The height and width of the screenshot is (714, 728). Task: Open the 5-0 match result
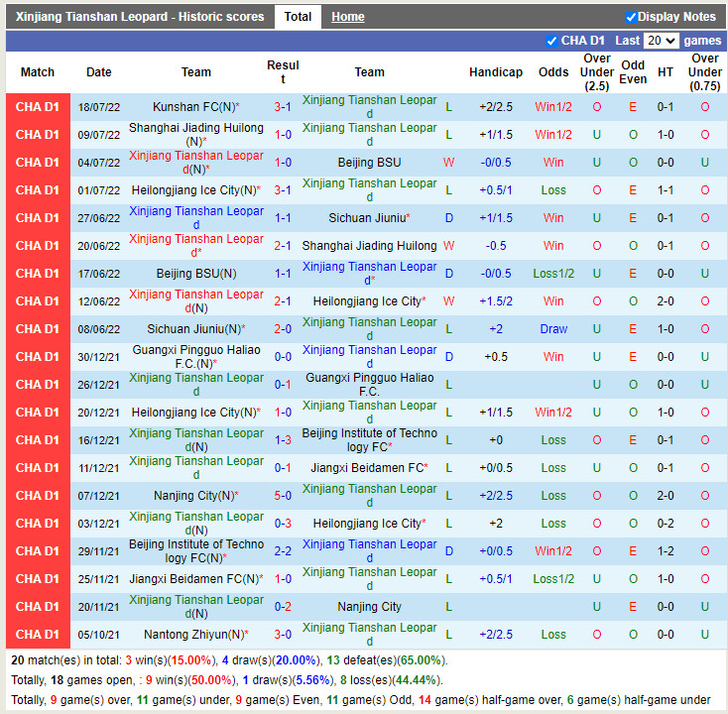283,496
